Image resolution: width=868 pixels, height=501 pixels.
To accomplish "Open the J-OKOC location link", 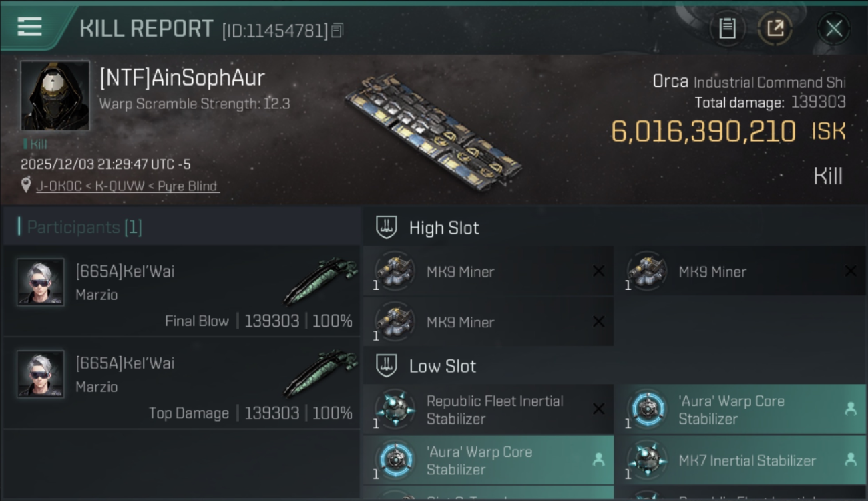I will [127, 186].
